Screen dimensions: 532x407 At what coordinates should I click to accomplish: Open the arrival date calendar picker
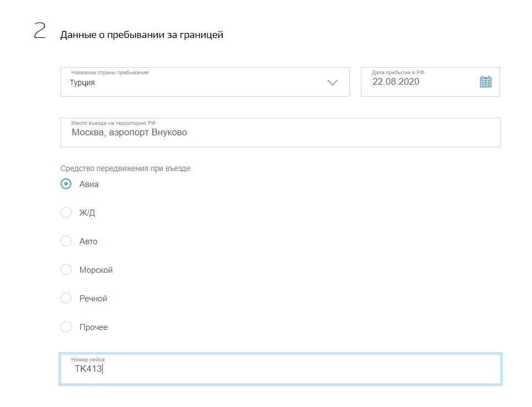486,82
